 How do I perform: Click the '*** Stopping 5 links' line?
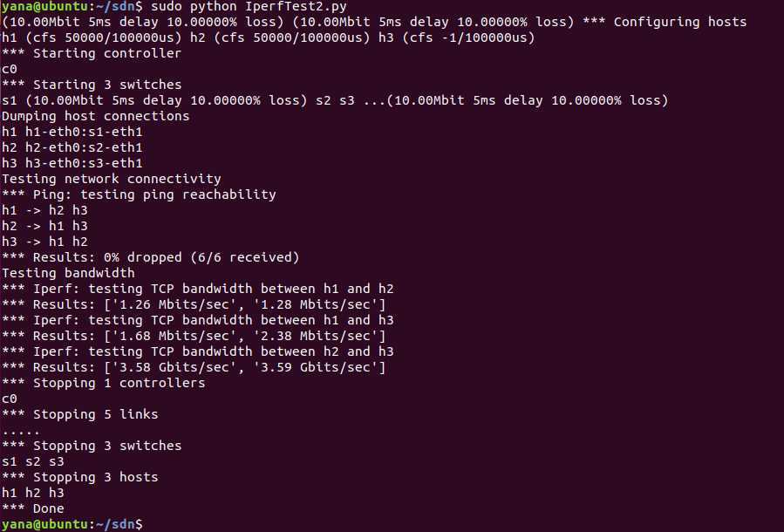[80, 414]
